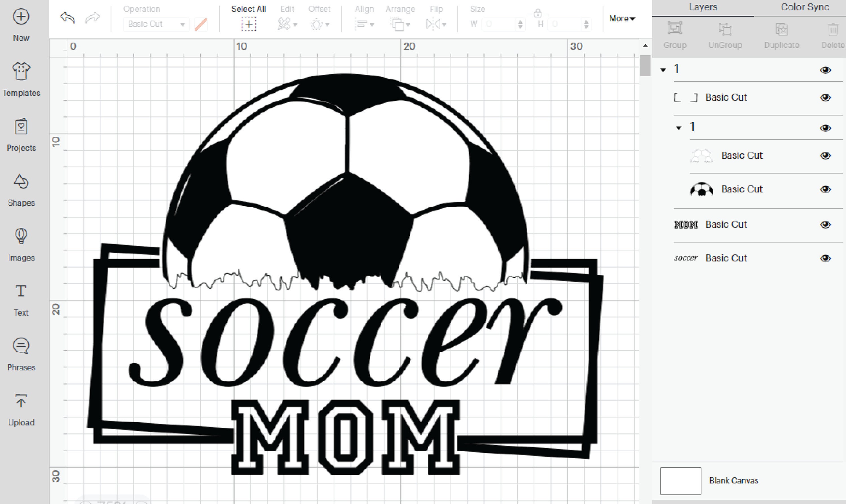Image resolution: width=846 pixels, height=504 pixels.
Task: Toggle visibility of the soccer ball layer
Action: coord(826,189)
